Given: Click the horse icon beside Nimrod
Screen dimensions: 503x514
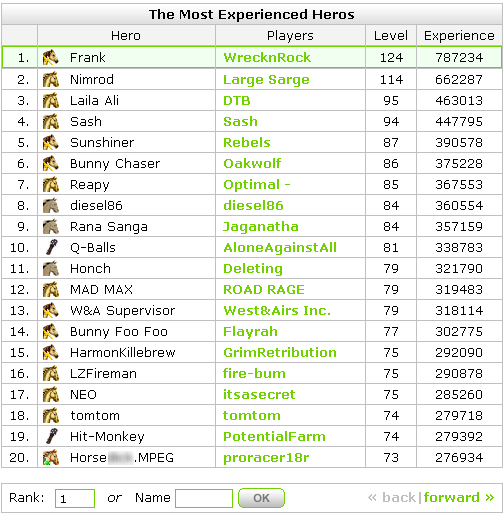Looking at the screenshot, I should pos(51,80).
